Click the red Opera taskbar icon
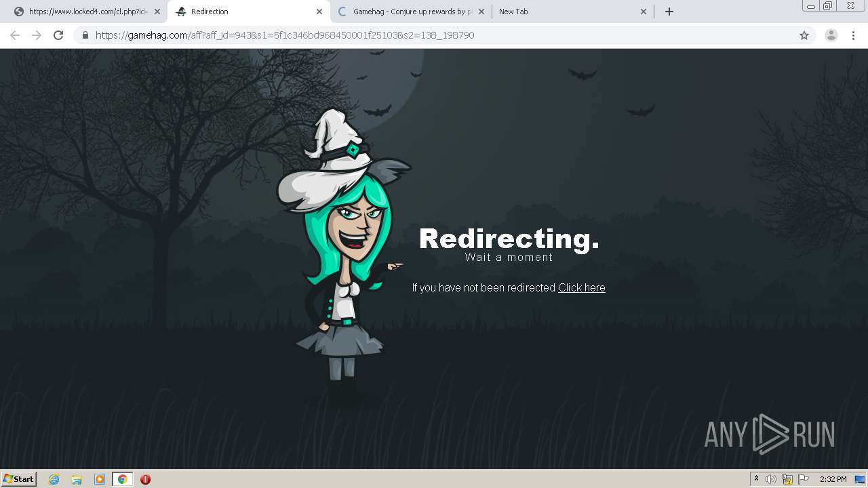The width and height of the screenshot is (868, 488). pos(145,479)
